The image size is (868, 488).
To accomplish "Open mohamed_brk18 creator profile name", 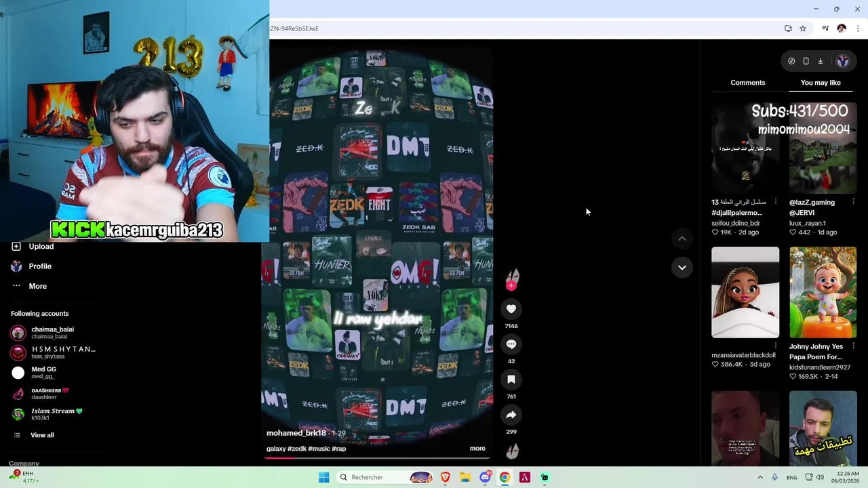I will coord(296,433).
